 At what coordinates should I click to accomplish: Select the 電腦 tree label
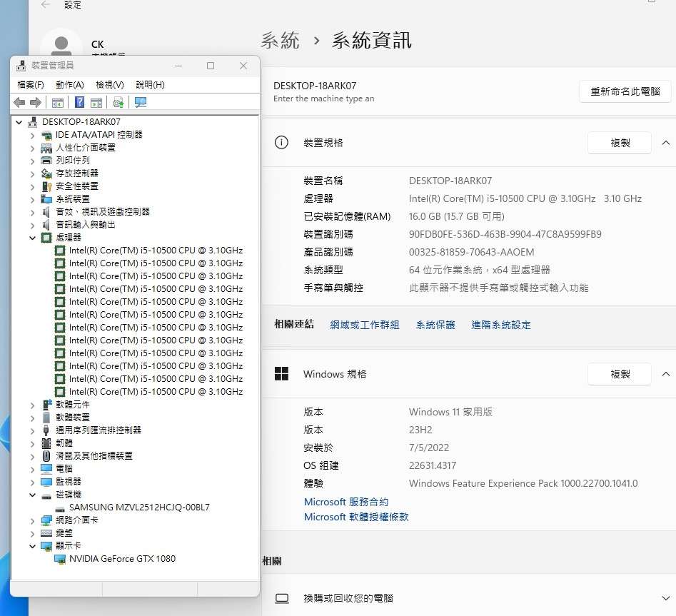64,468
